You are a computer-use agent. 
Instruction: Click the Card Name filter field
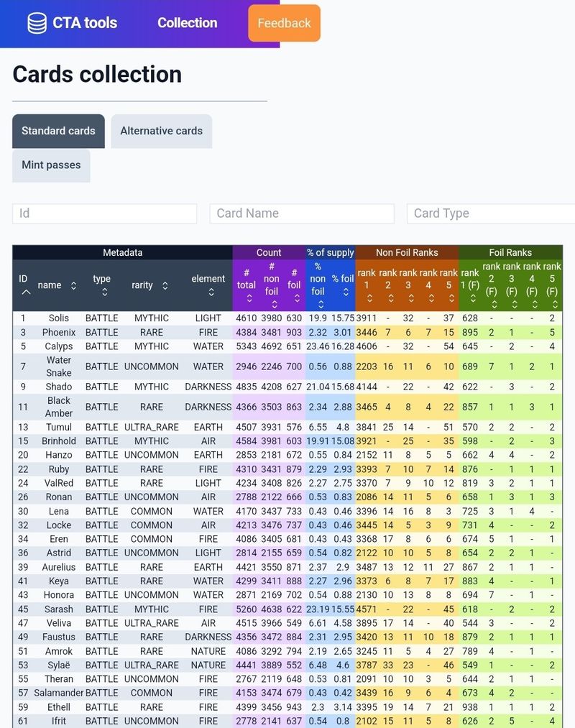tap(302, 213)
